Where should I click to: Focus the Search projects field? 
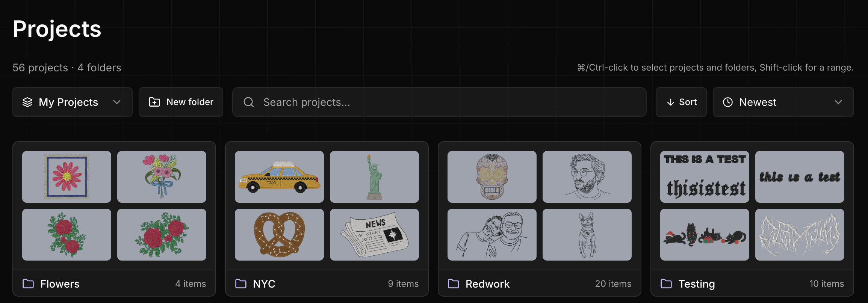click(x=439, y=102)
